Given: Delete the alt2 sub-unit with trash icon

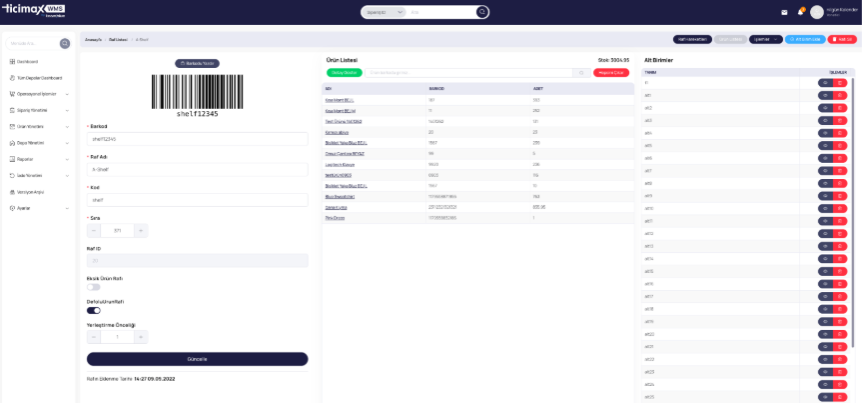Looking at the screenshot, I should coord(840,108).
